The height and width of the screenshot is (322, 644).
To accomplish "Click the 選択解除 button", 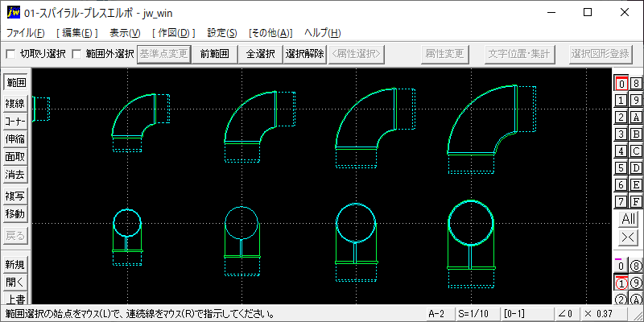I will coord(305,54).
